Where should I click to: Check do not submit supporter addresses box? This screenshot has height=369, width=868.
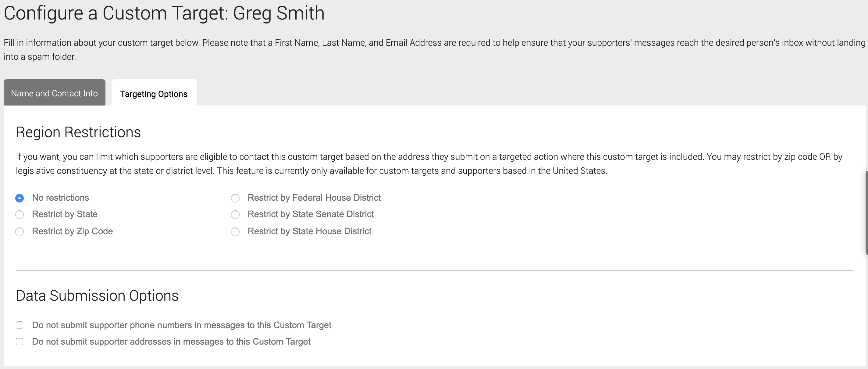[x=20, y=342]
